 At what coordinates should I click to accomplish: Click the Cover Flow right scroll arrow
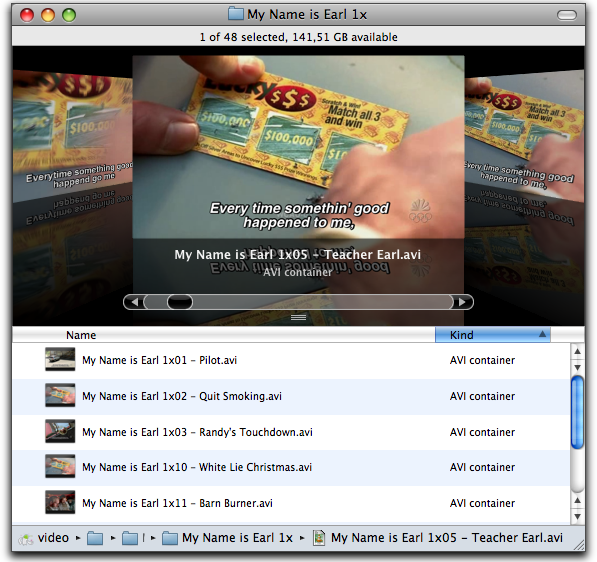pos(463,302)
